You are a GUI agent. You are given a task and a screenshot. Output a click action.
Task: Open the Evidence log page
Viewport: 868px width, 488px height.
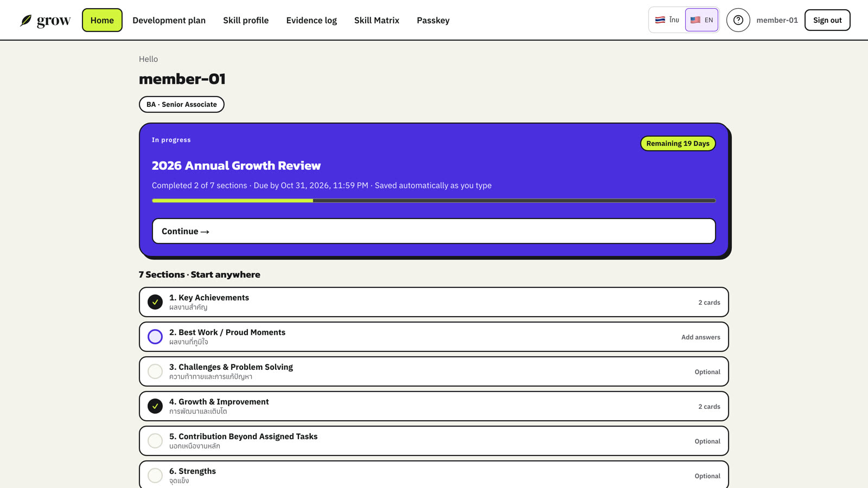coord(311,20)
